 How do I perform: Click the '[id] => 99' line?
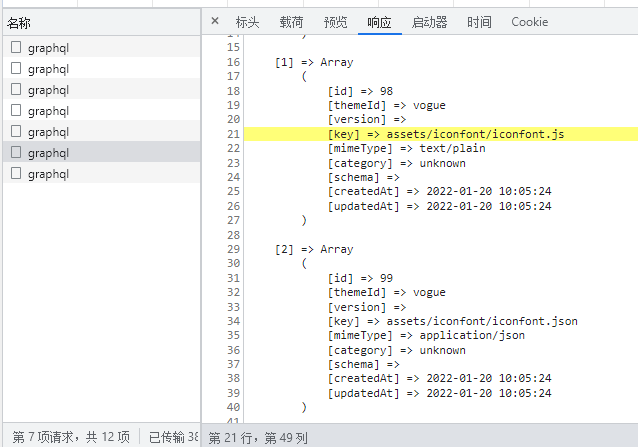click(361, 278)
